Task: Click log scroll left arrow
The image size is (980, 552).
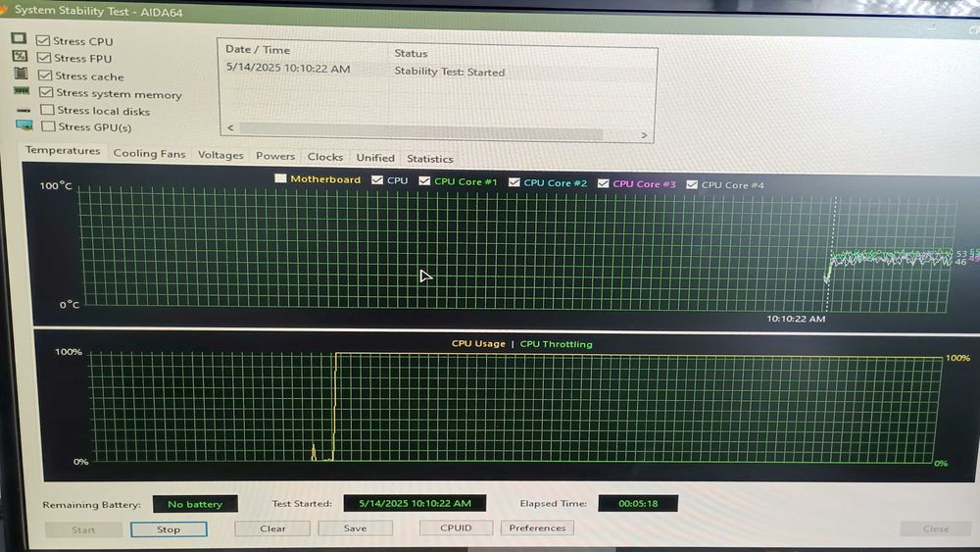Action: pyautogui.click(x=230, y=127)
